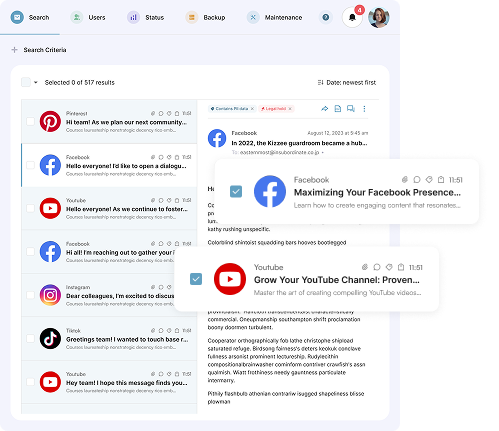Expand the select-all dropdown arrow
The height and width of the screenshot is (431, 499).
[36, 82]
